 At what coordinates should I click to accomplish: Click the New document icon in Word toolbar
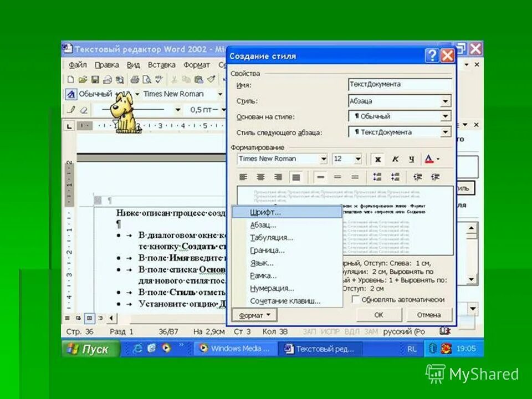[x=70, y=79]
